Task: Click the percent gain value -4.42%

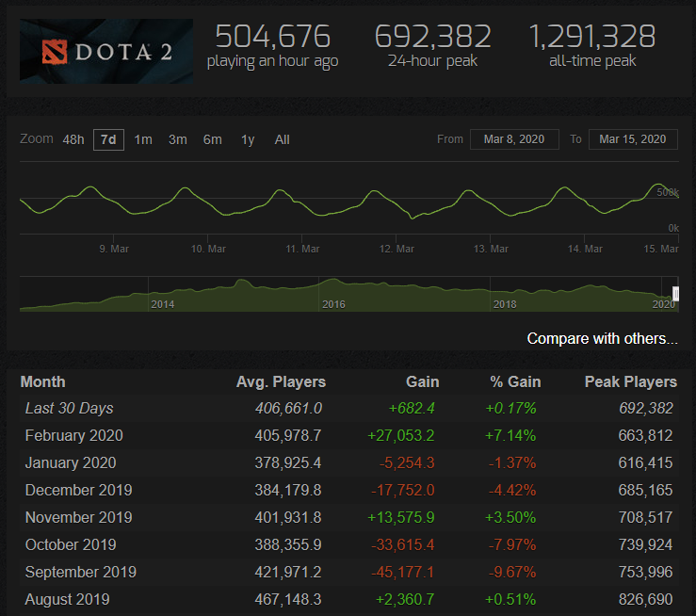Action: [512, 490]
